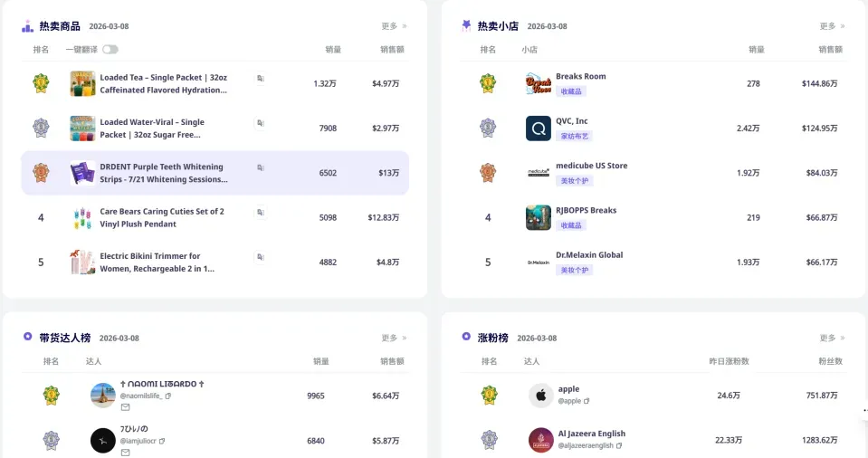Click translate icon next to DRDENT Whitening Strips
The height and width of the screenshot is (458, 868).
[260, 167]
